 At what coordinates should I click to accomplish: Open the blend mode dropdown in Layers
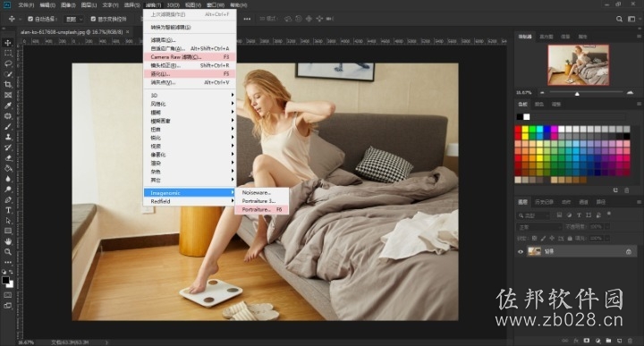coord(539,227)
